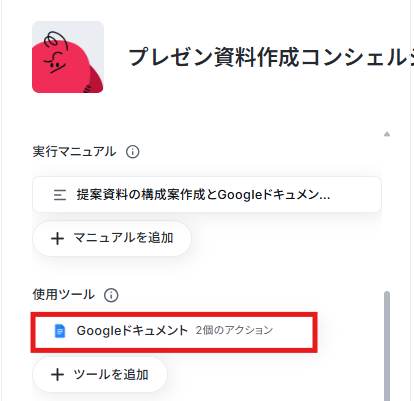This screenshot has width=414, height=401.
Task: Click the scrollbar up arrow
Action: click(x=387, y=134)
